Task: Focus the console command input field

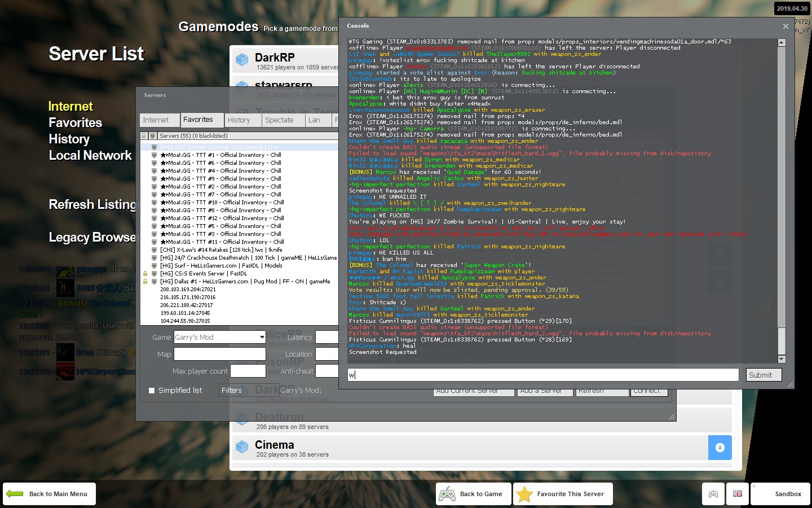Action: (x=543, y=375)
